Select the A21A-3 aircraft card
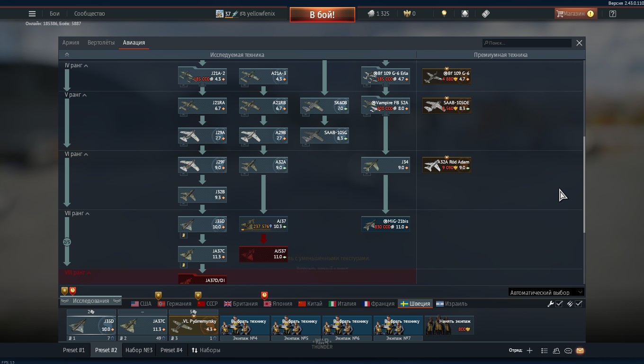 [263, 76]
